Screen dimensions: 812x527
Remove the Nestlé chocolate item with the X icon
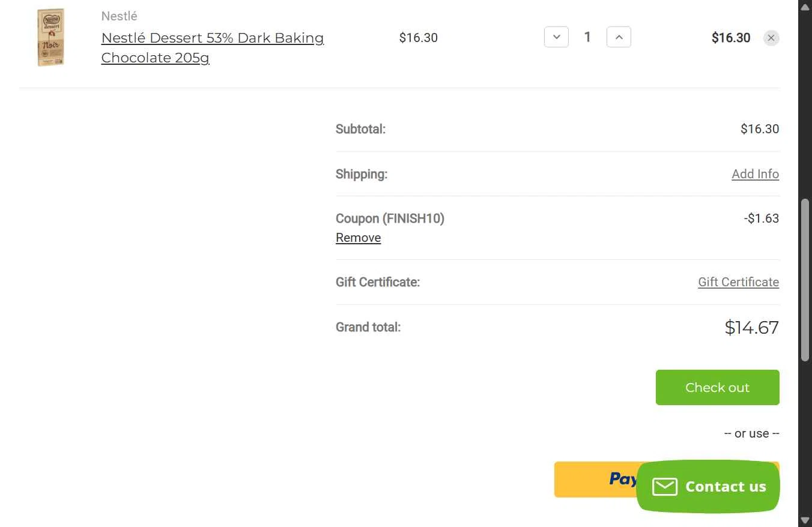click(x=771, y=38)
